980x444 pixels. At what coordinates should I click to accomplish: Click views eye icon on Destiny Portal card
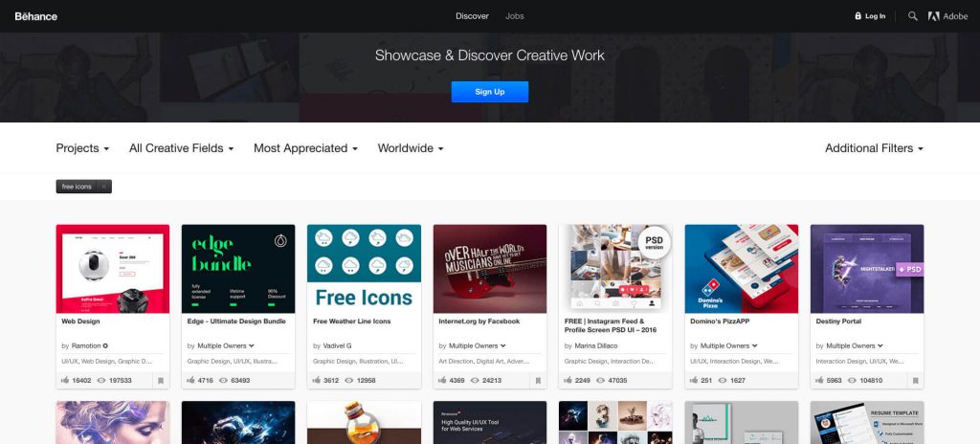click(x=852, y=380)
